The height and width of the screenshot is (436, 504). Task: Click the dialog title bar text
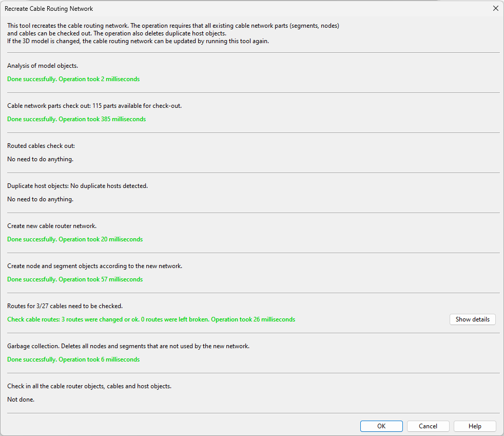point(49,9)
